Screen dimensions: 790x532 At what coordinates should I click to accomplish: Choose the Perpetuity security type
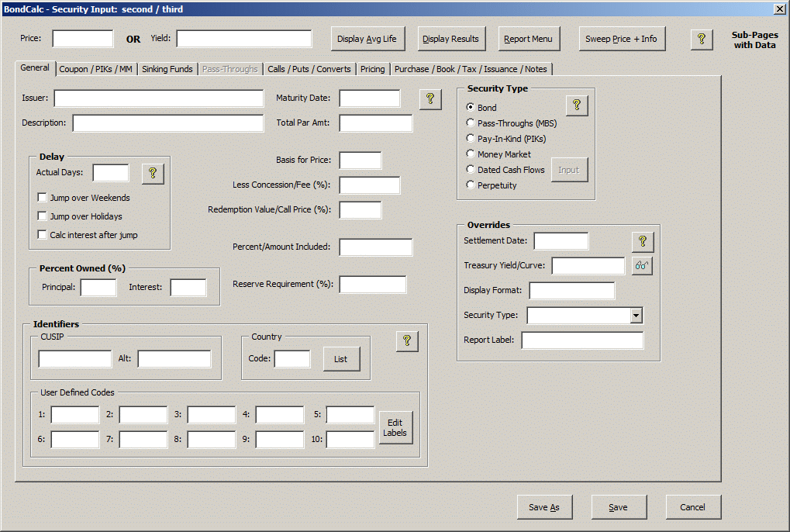tap(470, 185)
